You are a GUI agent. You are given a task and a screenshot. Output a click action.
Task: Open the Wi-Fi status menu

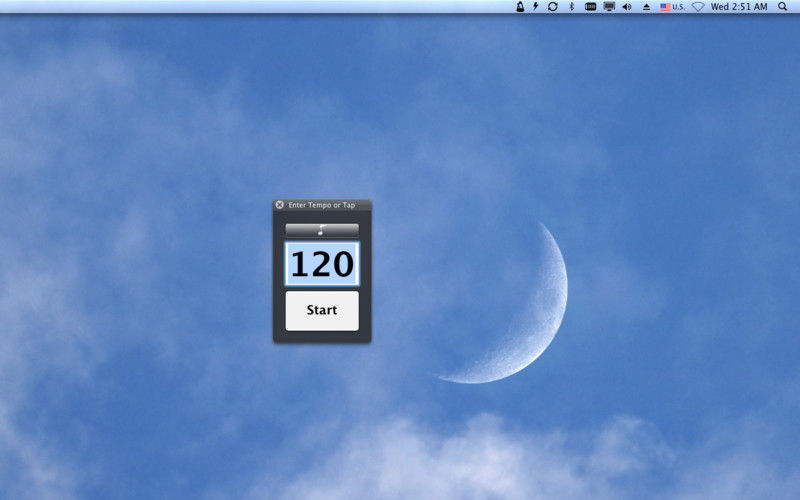click(698, 7)
